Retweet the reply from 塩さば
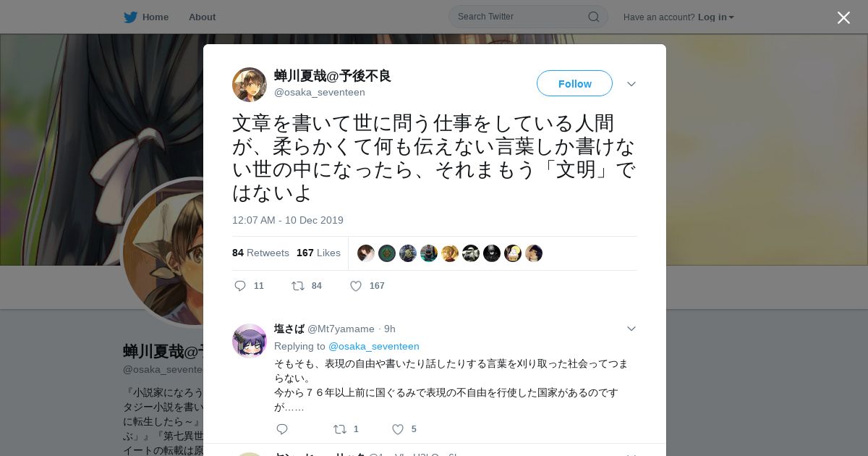This screenshot has height=456, width=868. (x=339, y=429)
